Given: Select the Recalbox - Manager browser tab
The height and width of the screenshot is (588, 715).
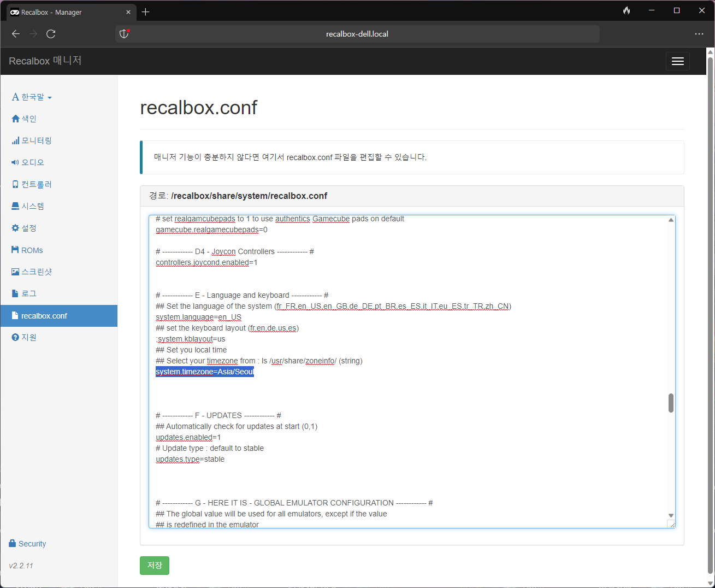Looking at the screenshot, I should point(71,12).
